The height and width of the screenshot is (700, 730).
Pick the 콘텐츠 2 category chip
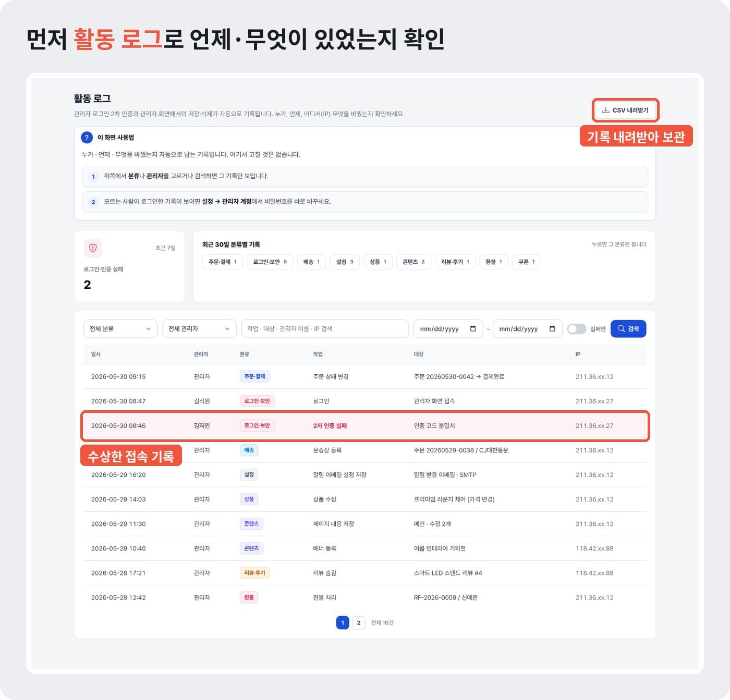[x=414, y=262]
